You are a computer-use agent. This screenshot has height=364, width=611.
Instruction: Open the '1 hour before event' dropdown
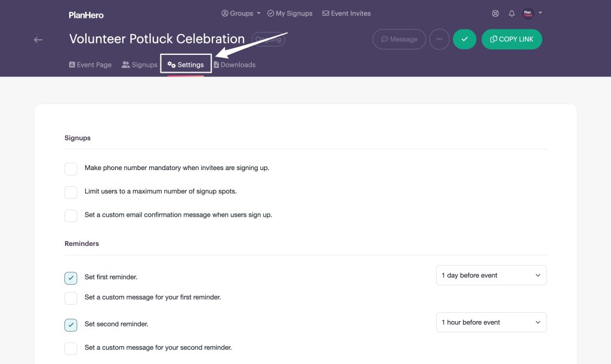click(491, 322)
